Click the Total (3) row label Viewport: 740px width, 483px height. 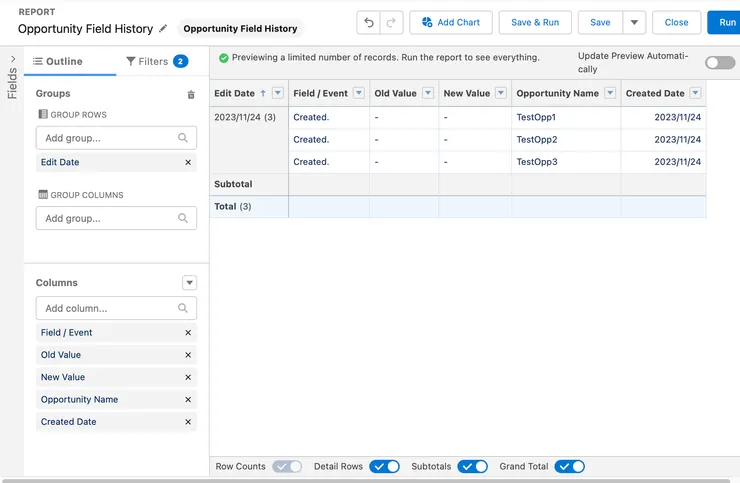click(x=233, y=206)
